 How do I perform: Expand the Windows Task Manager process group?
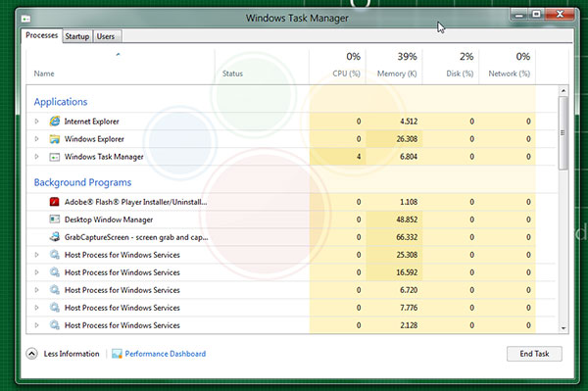(x=37, y=157)
